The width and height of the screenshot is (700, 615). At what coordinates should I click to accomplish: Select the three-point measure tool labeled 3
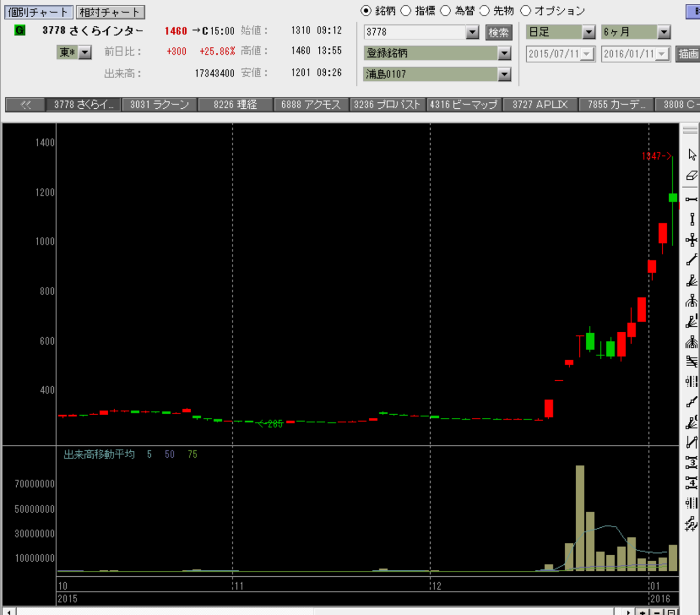(x=692, y=463)
